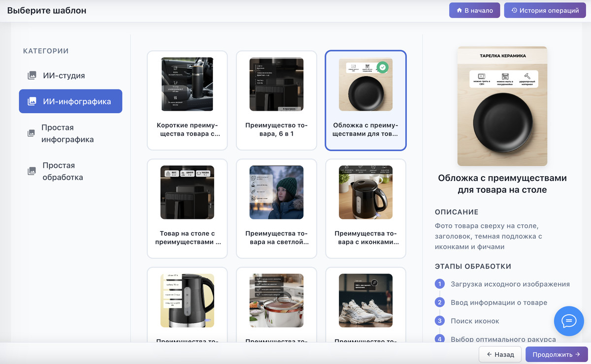
Task: Click the home icon in В начало button
Action: [460, 10]
